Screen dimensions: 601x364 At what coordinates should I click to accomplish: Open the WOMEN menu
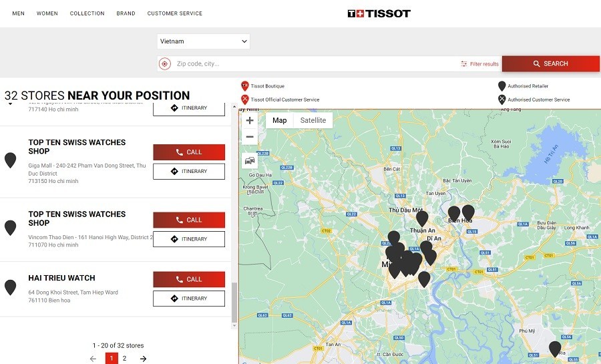pos(47,13)
